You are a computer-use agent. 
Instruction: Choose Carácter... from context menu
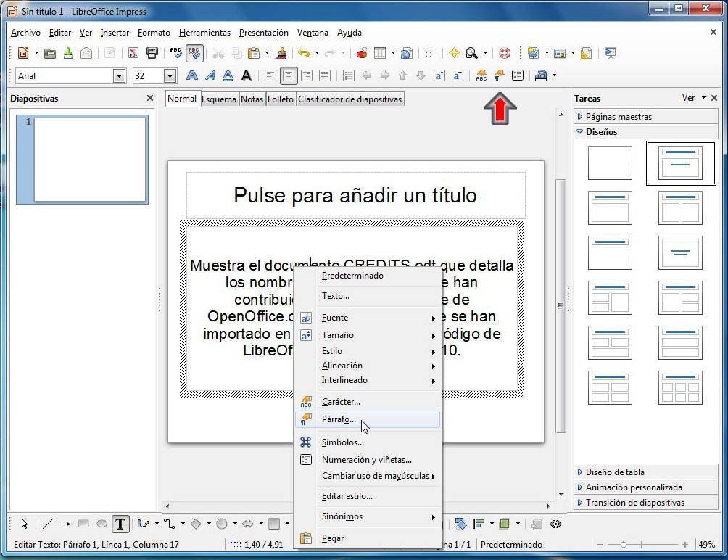click(x=367, y=402)
